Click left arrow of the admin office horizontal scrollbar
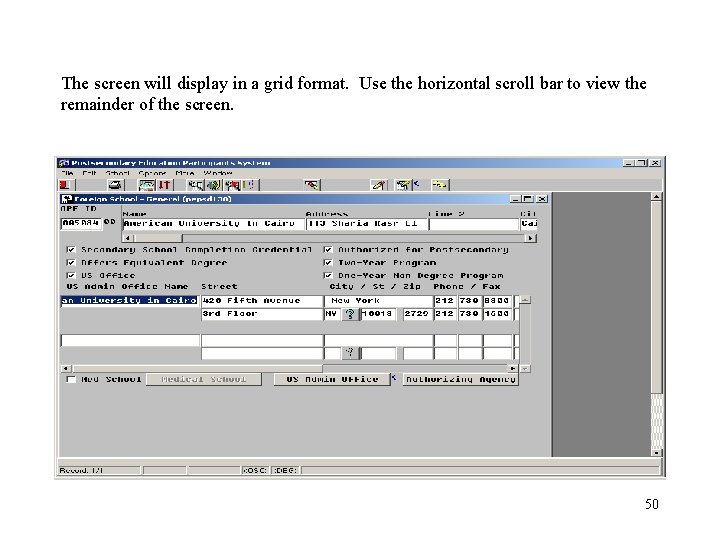This screenshot has height=540, width=720. 66,368
